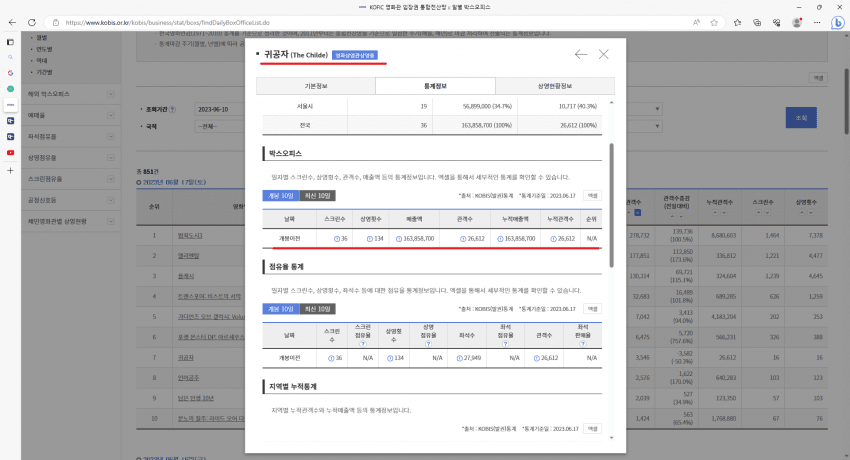
Task: Click the popup's vertical scrollbar thumb
Action: point(611,205)
